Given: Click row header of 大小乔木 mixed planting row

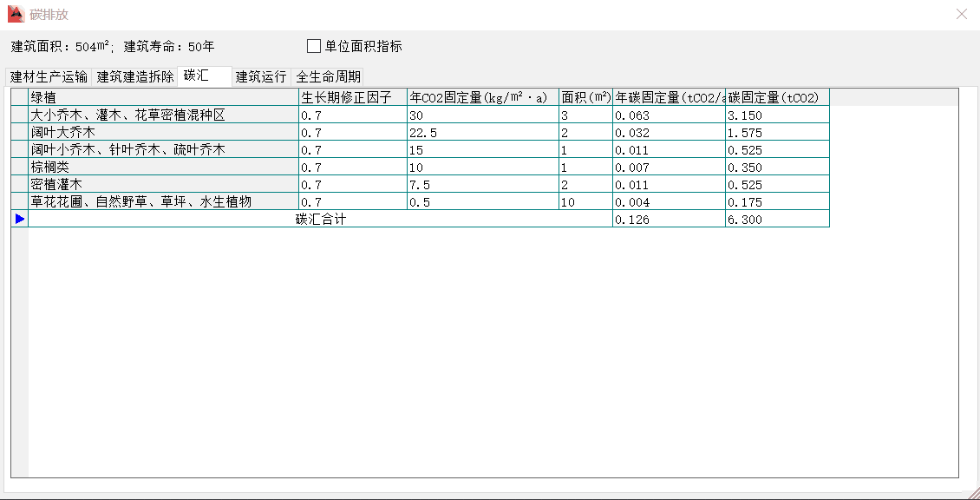Looking at the screenshot, I should click(x=19, y=115).
